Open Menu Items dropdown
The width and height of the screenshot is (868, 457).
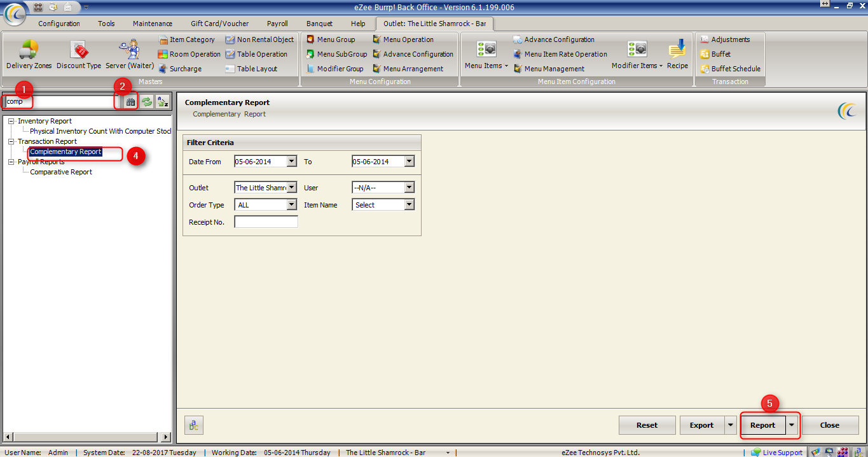(486, 55)
